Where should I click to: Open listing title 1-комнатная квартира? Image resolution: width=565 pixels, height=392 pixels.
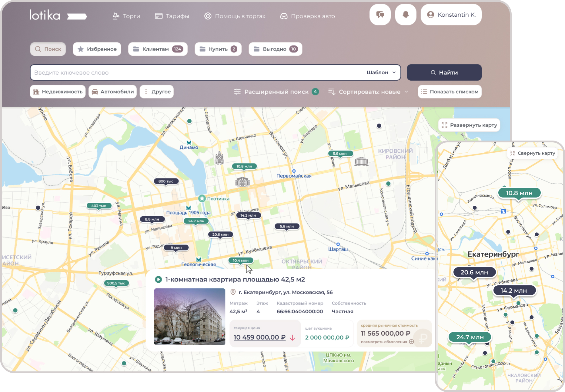pos(235,279)
